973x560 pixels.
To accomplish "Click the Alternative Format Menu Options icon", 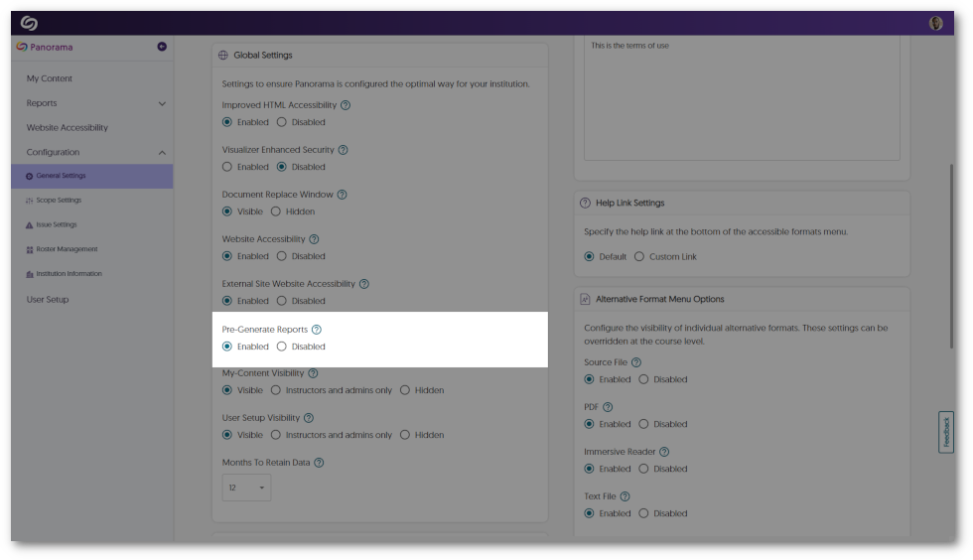I will point(585,299).
